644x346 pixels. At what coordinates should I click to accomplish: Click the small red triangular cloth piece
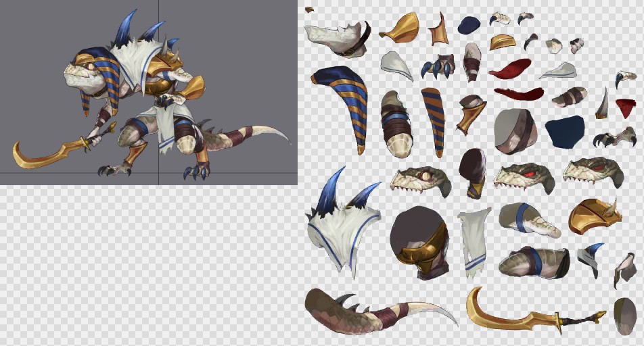pos(626,107)
